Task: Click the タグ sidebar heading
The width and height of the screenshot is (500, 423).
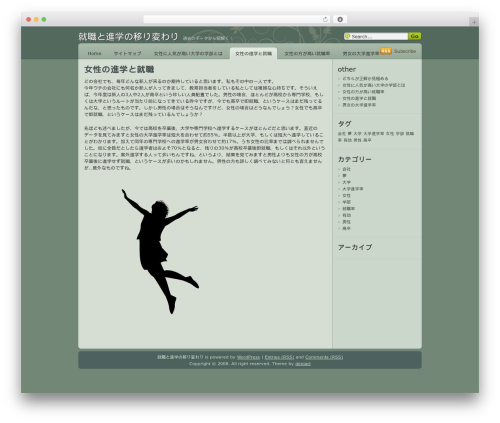Action: pos(344,124)
